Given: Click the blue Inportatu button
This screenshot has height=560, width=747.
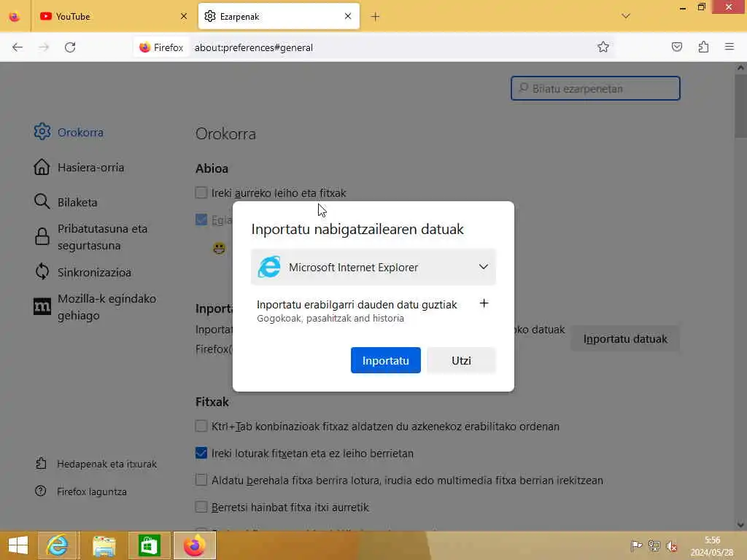Looking at the screenshot, I should 386,360.
